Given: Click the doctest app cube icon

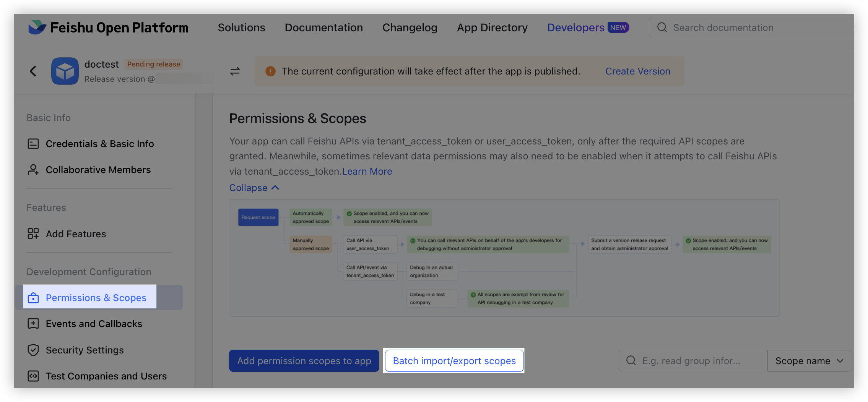Looking at the screenshot, I should pos(65,71).
